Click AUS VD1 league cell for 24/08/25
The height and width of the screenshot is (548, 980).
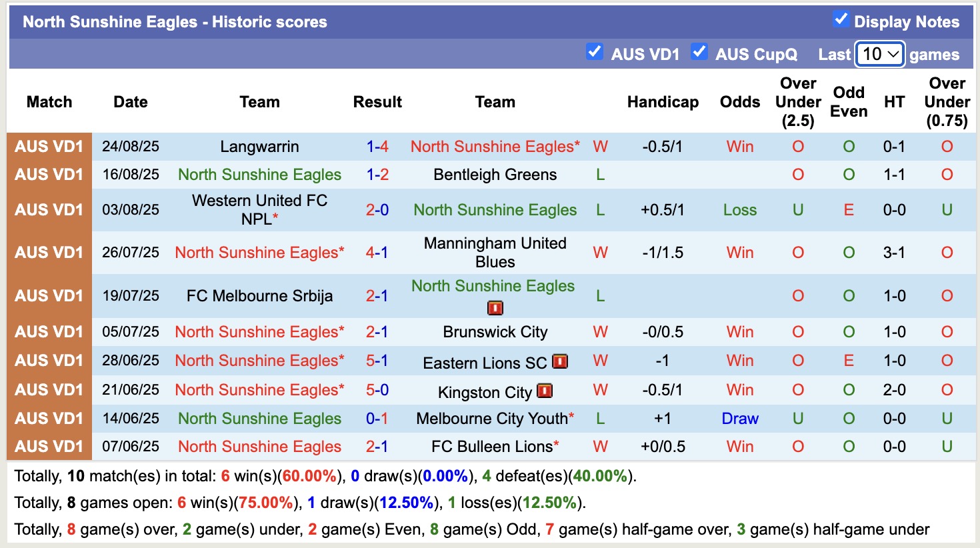tap(49, 147)
